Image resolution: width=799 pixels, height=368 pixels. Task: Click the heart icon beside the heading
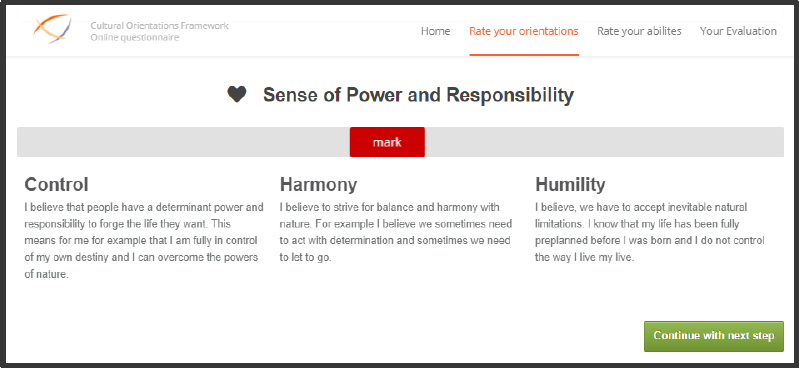point(237,94)
